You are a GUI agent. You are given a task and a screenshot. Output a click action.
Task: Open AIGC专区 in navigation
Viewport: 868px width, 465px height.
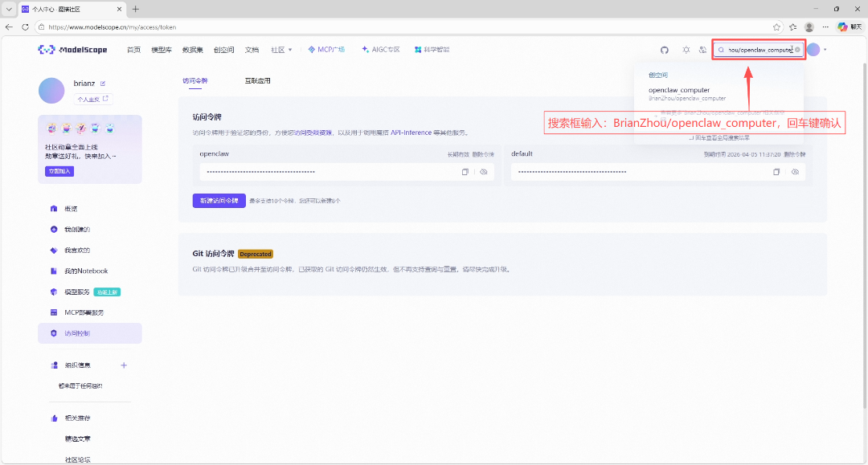[381, 50]
